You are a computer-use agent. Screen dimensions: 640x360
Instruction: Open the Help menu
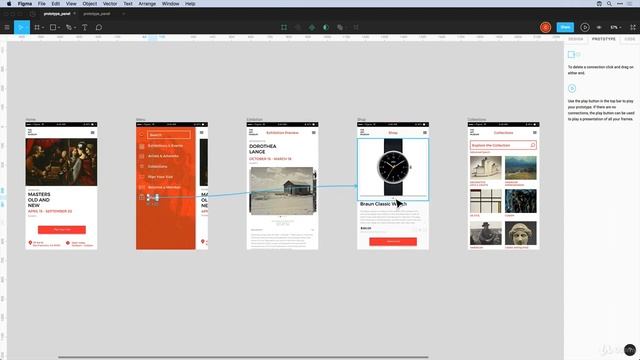tap(190, 4)
